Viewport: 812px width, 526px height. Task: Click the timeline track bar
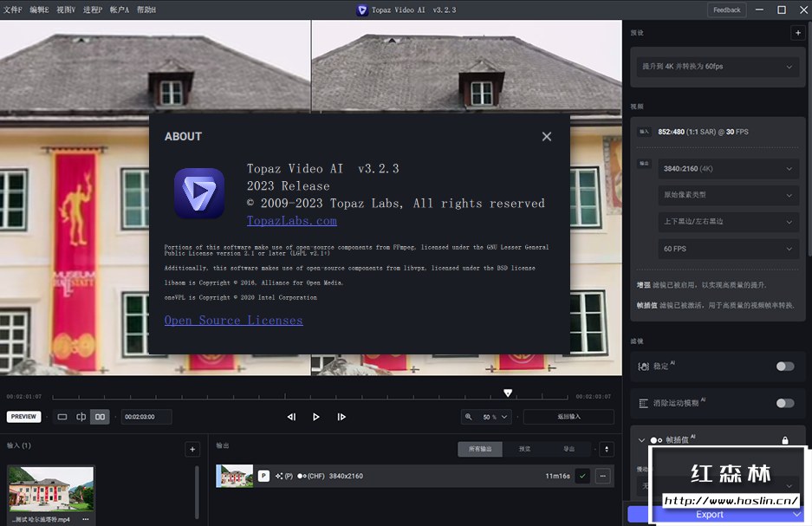(309, 397)
